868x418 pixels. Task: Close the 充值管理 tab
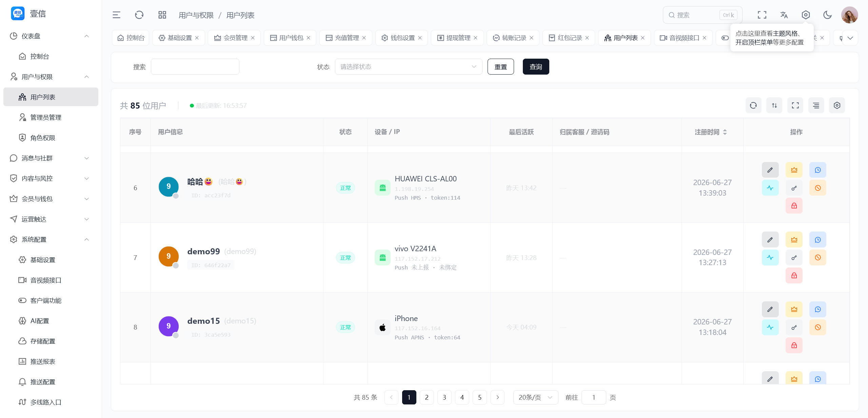pos(364,38)
